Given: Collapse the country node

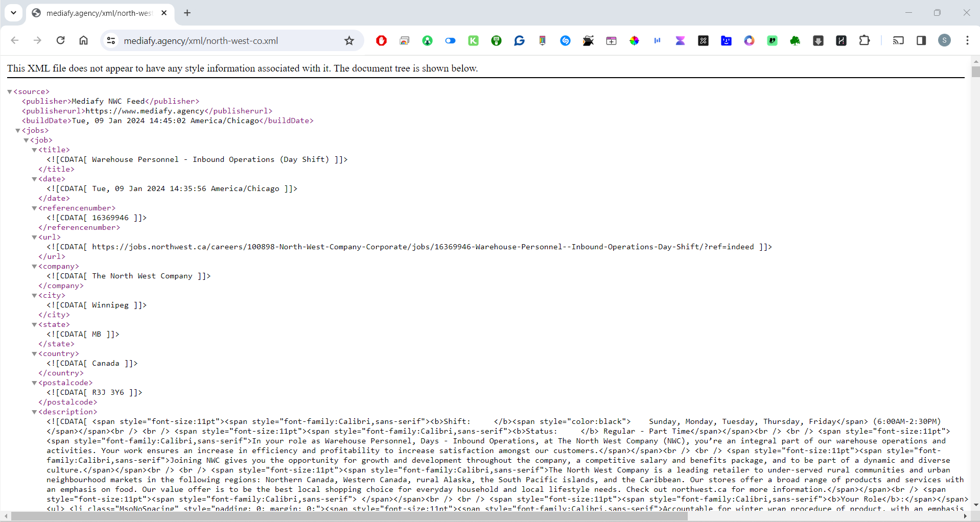Looking at the screenshot, I should (x=34, y=354).
